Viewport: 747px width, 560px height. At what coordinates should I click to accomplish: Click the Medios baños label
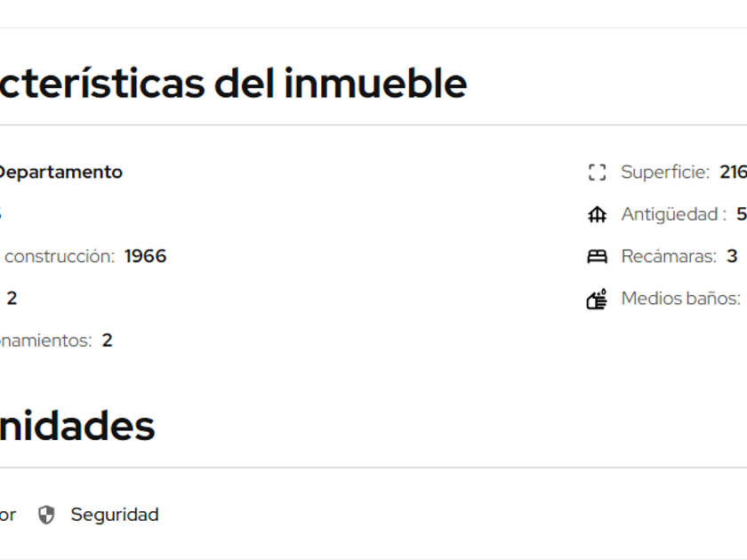click(x=680, y=299)
